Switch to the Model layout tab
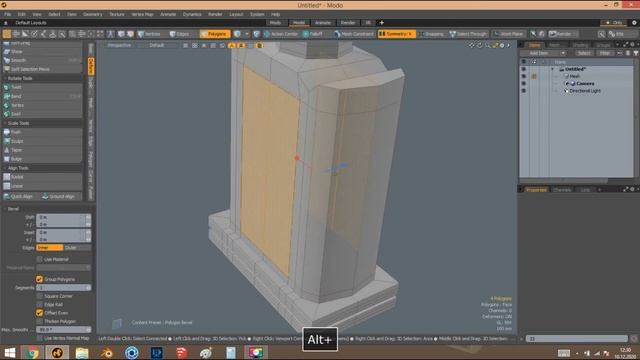 299,23
